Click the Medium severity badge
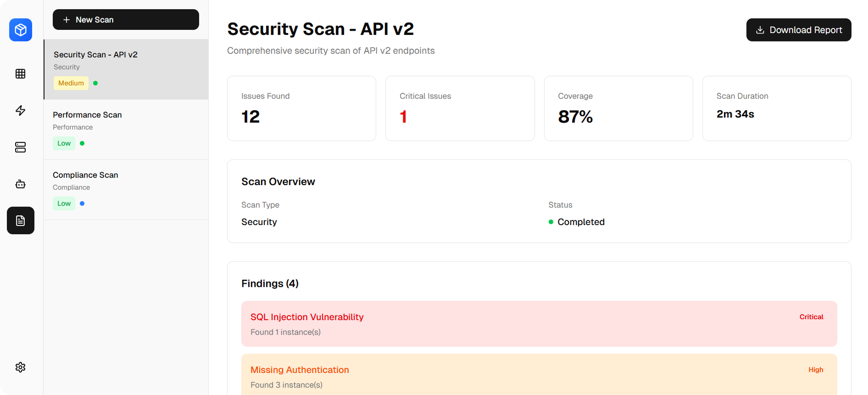The width and height of the screenshot is (868, 395). click(x=71, y=83)
